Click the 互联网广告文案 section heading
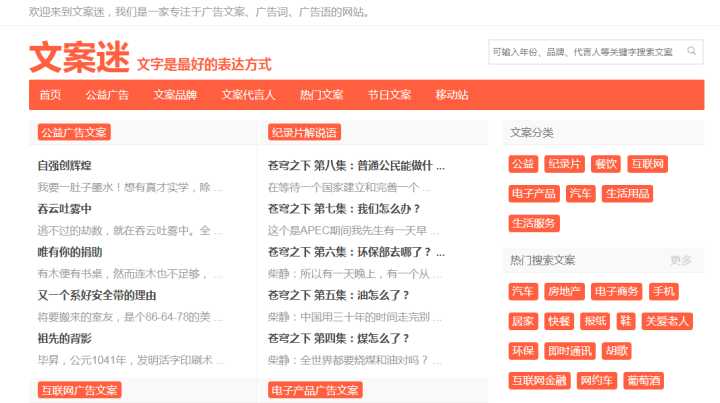The width and height of the screenshot is (720, 403). (79, 390)
